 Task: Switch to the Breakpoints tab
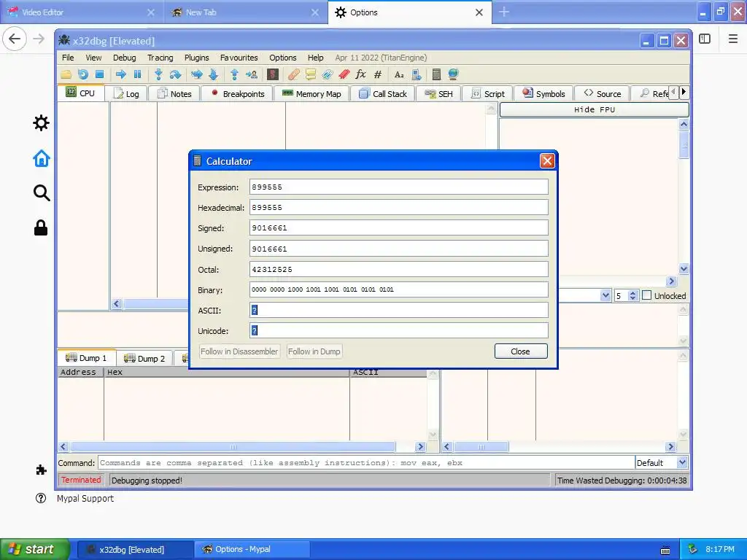pos(237,94)
